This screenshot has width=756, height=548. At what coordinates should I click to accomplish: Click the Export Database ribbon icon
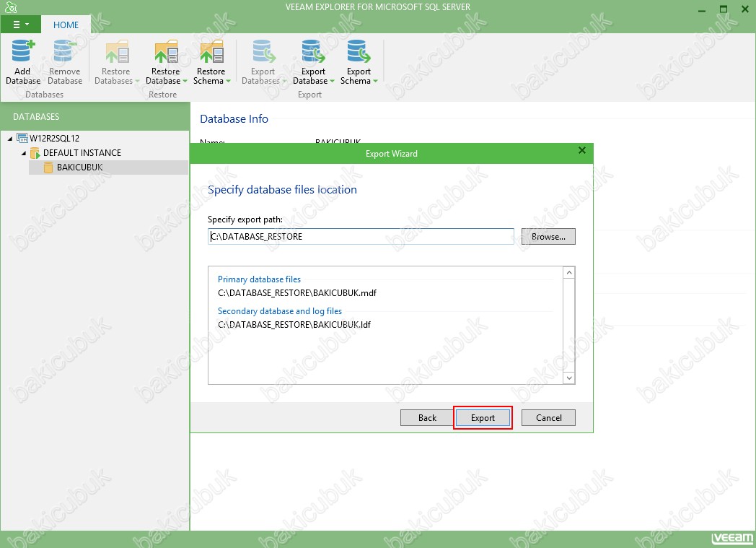313,51
